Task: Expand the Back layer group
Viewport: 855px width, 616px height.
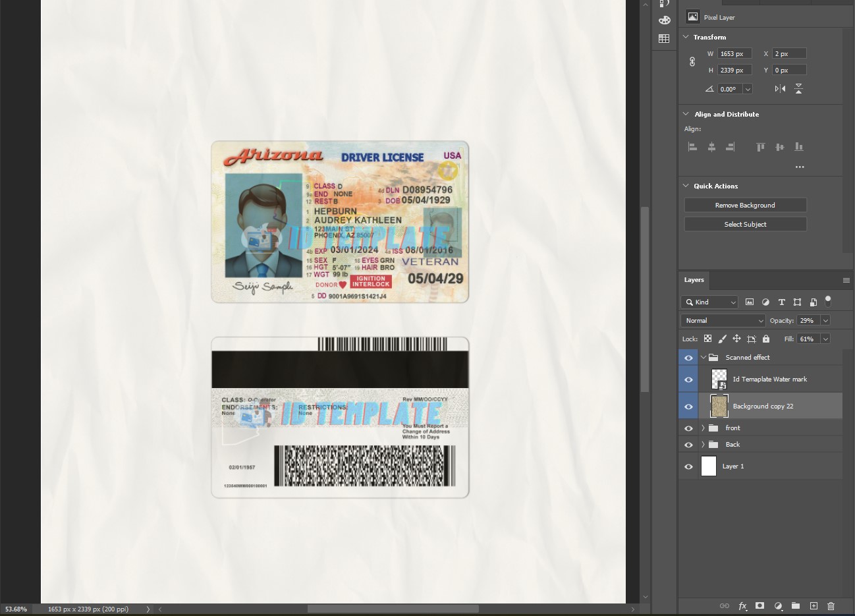Action: [x=703, y=444]
